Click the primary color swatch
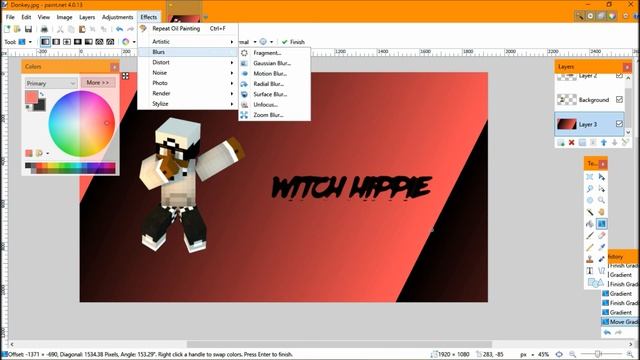 pyautogui.click(x=31, y=98)
